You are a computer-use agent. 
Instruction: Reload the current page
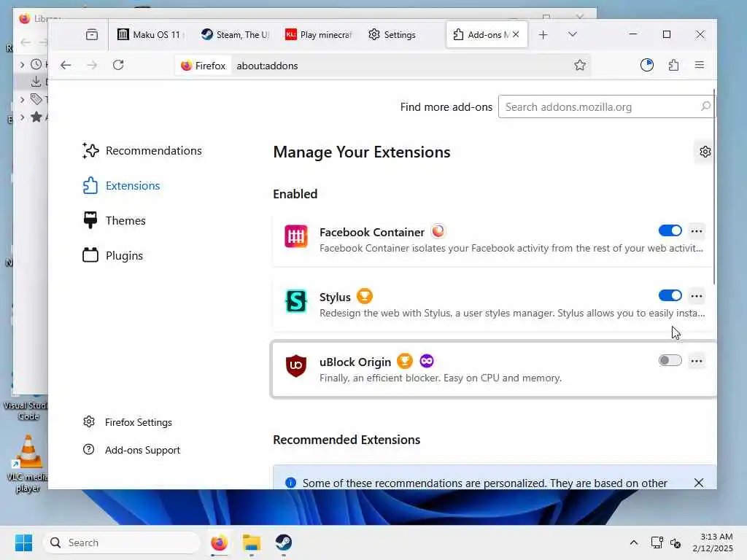point(118,65)
